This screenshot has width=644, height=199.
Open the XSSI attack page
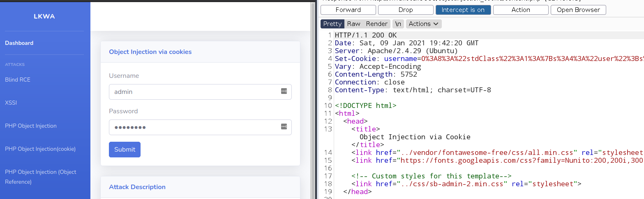coord(11,103)
